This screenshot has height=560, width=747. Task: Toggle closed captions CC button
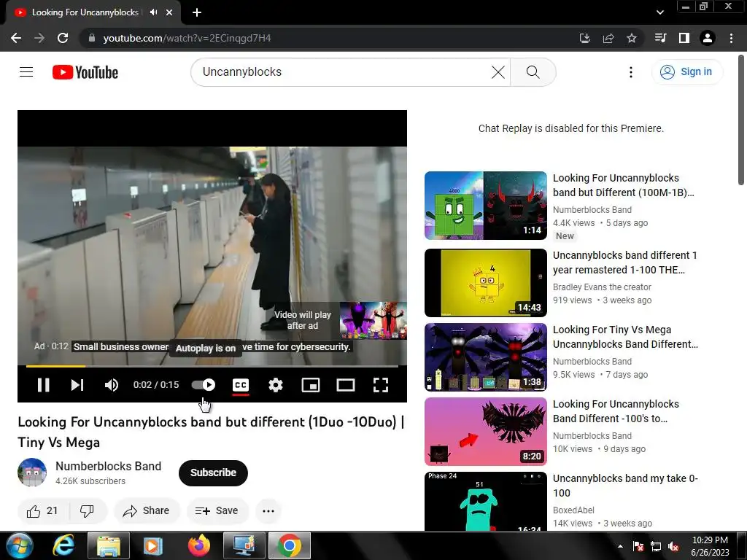tap(241, 385)
